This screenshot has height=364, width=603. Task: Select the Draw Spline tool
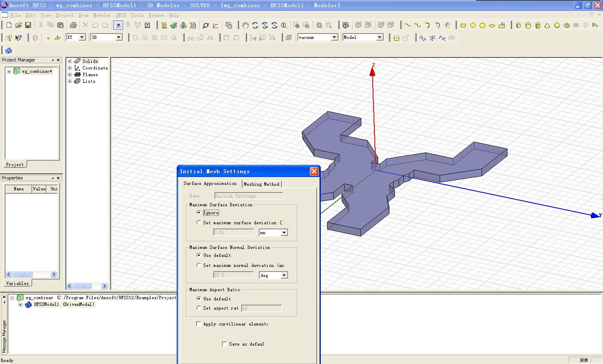click(x=417, y=25)
